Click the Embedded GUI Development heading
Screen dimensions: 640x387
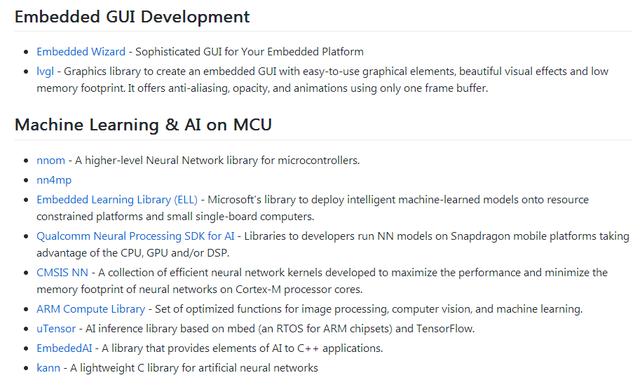coord(132,17)
